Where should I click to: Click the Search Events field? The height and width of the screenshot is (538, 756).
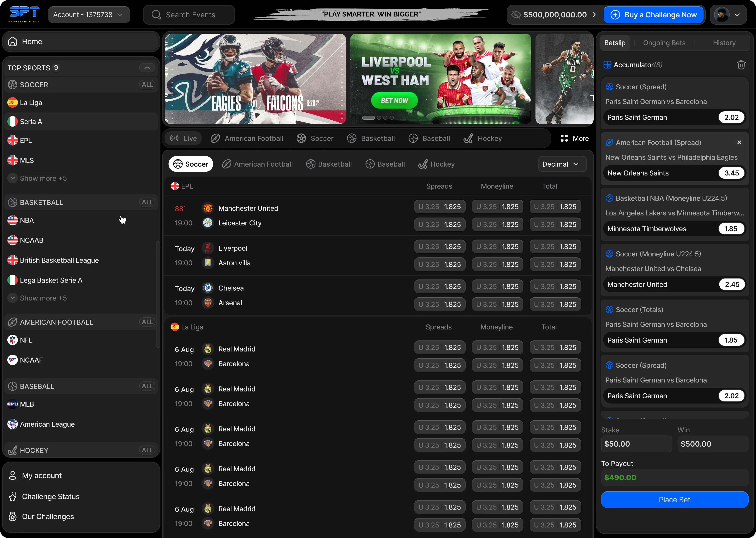point(189,15)
